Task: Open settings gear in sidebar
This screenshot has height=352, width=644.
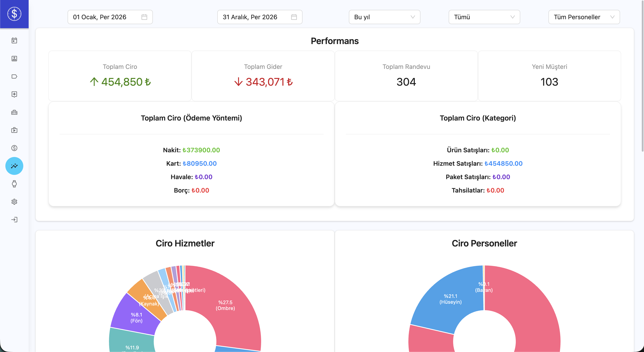Action: pyautogui.click(x=14, y=202)
